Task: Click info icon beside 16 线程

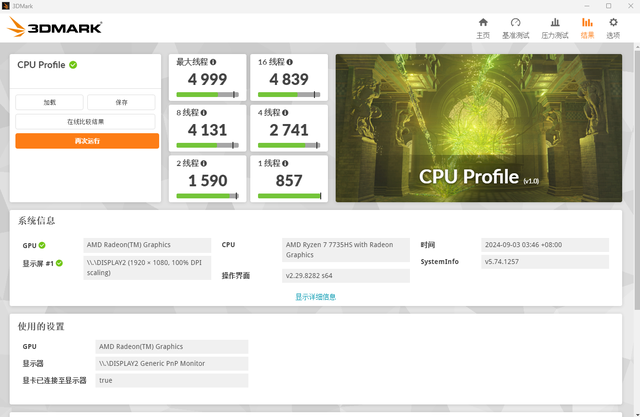Action: [x=289, y=62]
